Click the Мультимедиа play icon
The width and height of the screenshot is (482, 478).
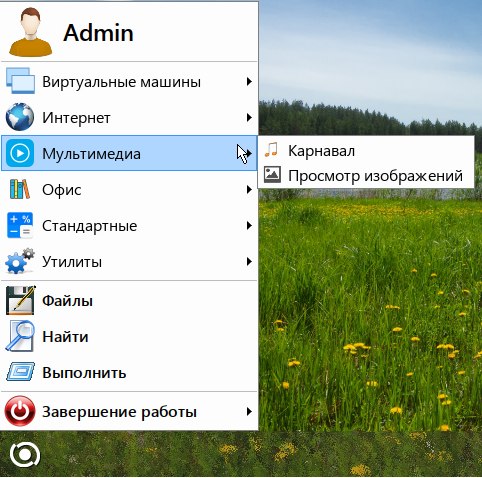(x=20, y=153)
